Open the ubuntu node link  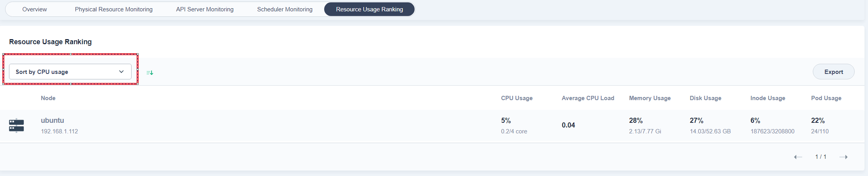tap(52, 120)
